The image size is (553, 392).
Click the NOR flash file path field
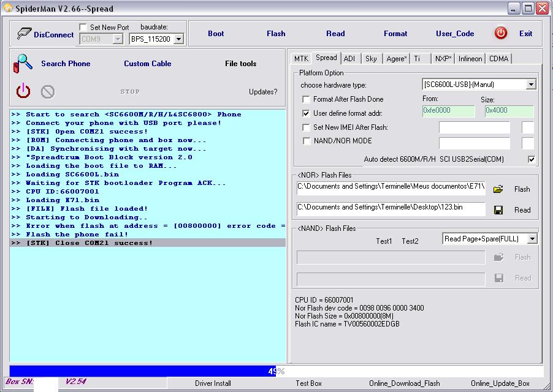click(x=391, y=187)
